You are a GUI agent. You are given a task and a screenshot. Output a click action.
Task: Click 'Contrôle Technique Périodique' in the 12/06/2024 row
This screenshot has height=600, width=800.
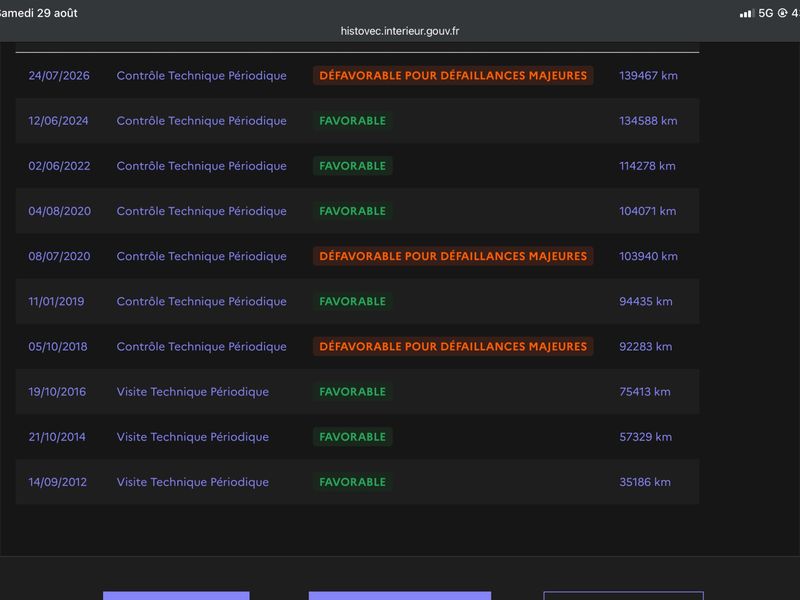tap(202, 121)
